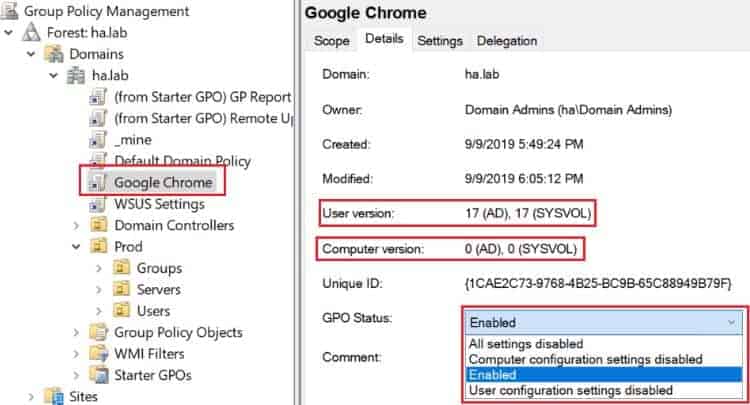This screenshot has width=750, height=405.
Task: Click the User version value text
Action: (528, 213)
